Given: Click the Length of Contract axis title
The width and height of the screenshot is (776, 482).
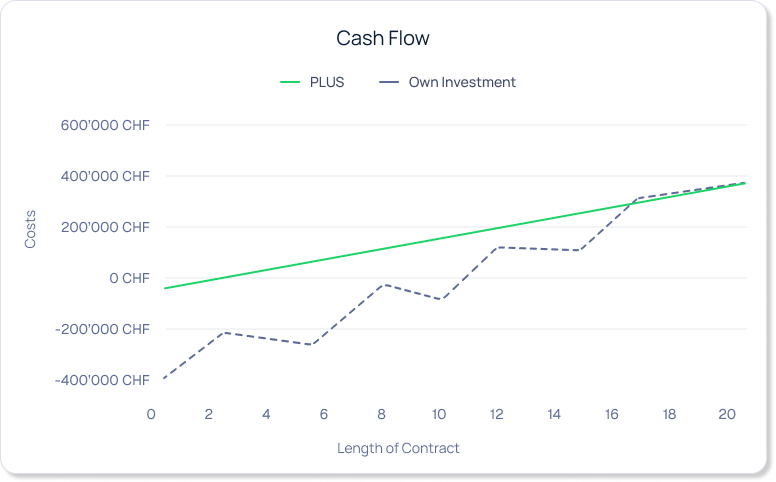Looking at the screenshot, I should (398, 448).
